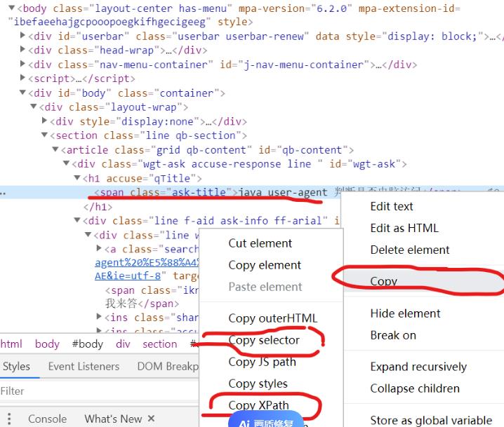Collapse the section line qb-section node
The image size is (504, 427).
(x=45, y=135)
